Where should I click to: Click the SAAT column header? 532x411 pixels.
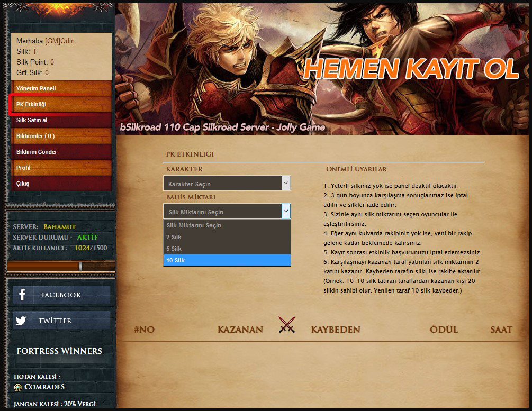[x=501, y=330]
